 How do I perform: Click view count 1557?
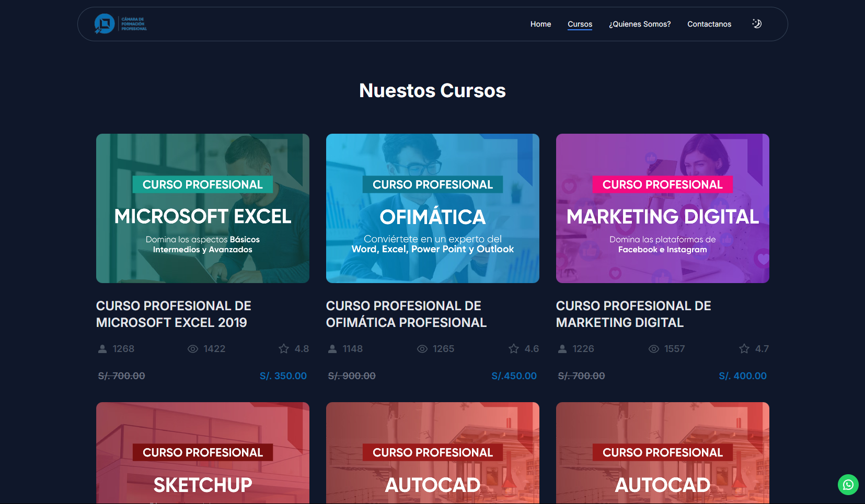click(x=674, y=349)
